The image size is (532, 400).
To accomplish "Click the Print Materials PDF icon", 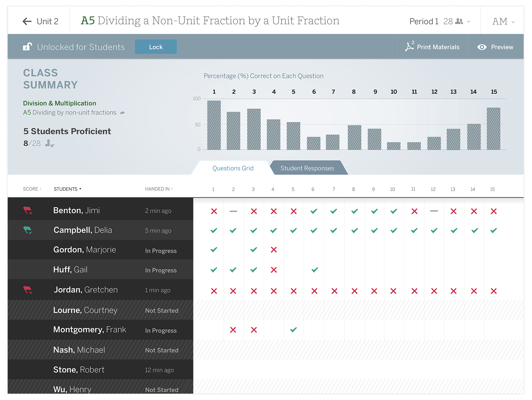I will coord(409,46).
